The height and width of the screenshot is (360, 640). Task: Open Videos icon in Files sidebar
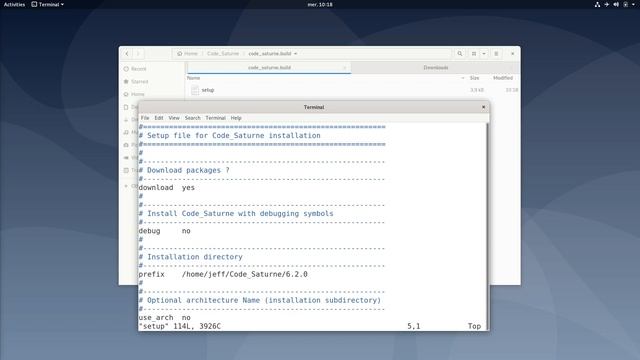coord(126,158)
